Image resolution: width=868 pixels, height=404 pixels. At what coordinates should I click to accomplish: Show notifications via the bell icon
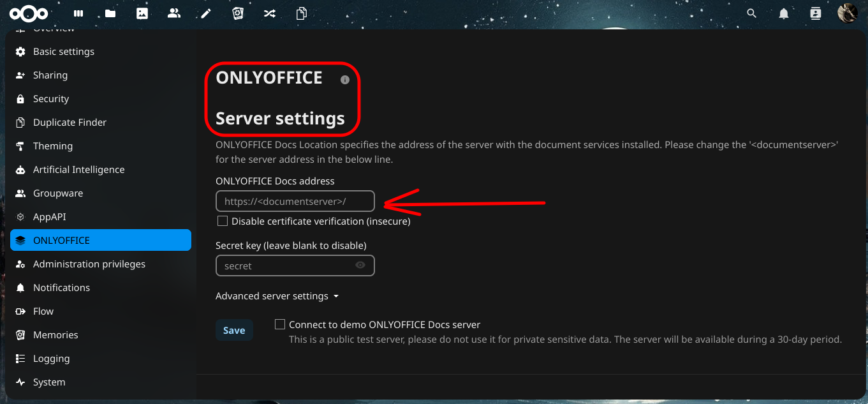point(784,13)
